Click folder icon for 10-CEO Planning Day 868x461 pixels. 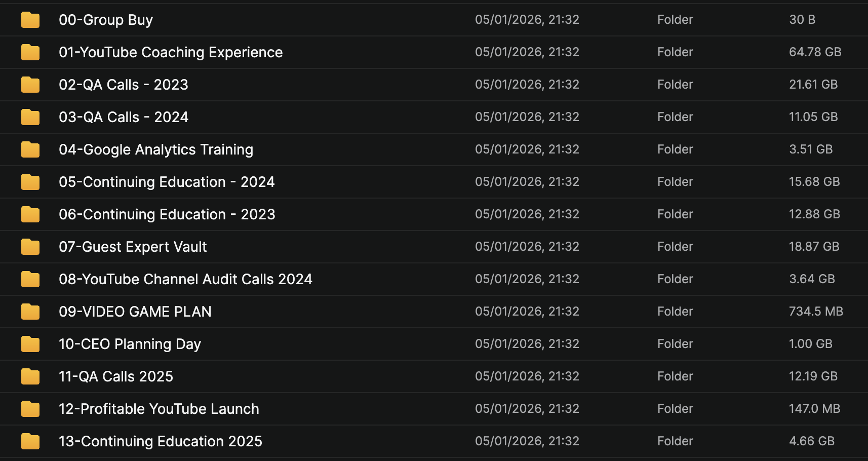pos(30,344)
